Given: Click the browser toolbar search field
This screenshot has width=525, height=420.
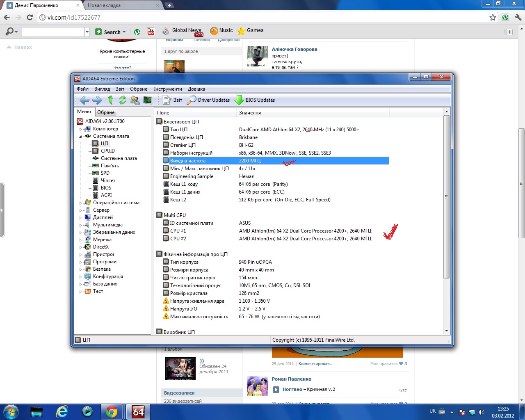Looking at the screenshot, I should click(x=52, y=32).
